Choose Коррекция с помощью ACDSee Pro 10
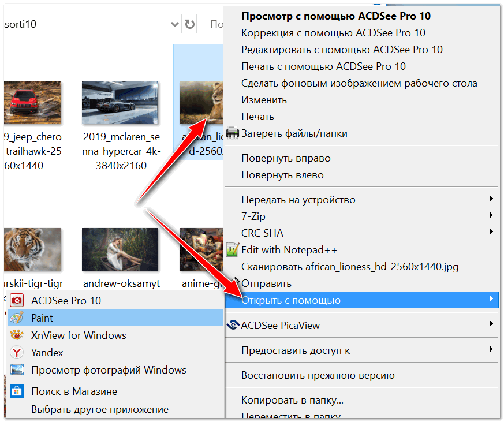The image size is (504, 422). (x=333, y=33)
